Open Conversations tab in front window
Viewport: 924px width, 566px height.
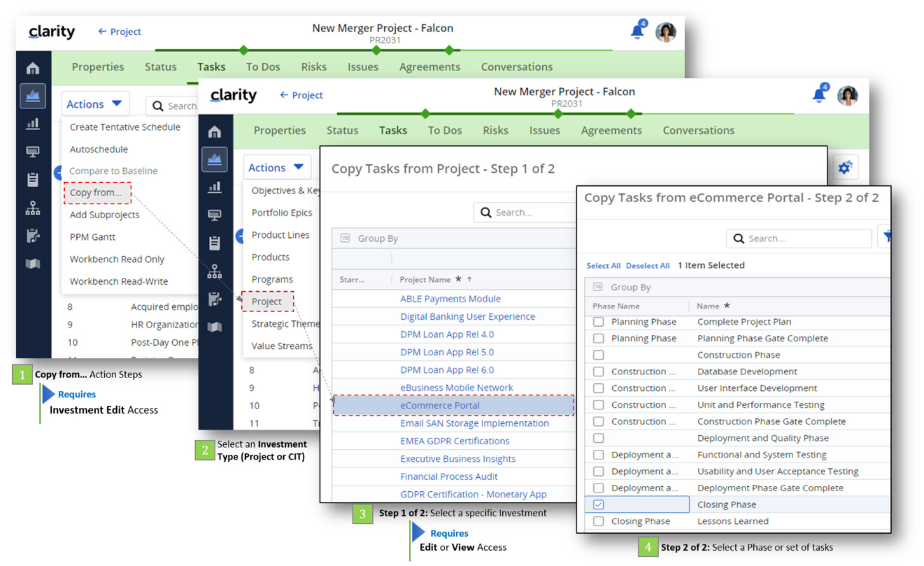(699, 130)
